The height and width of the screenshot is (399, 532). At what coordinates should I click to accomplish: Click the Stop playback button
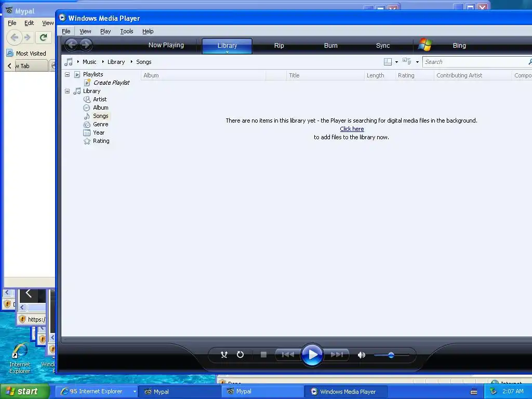263,354
